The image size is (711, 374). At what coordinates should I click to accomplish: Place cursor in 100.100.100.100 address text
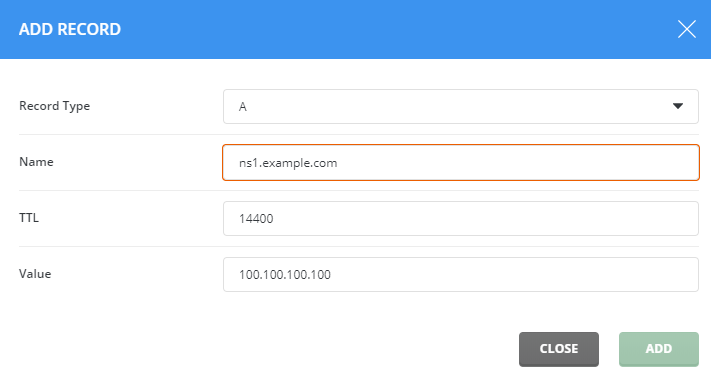point(285,275)
